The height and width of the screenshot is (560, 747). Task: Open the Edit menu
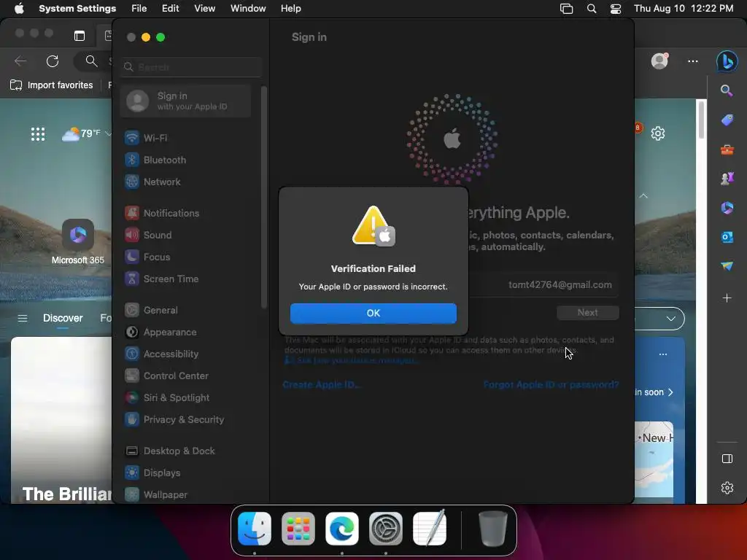170,9
